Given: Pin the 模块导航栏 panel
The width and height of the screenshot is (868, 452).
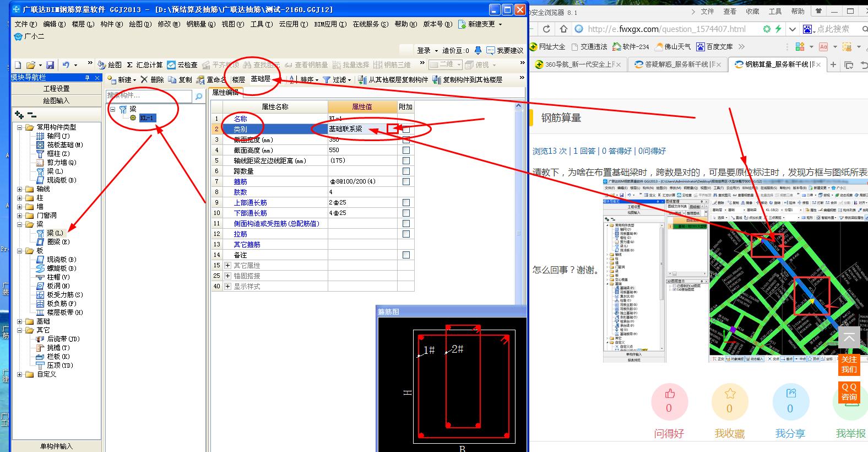Looking at the screenshot, I should [87, 78].
